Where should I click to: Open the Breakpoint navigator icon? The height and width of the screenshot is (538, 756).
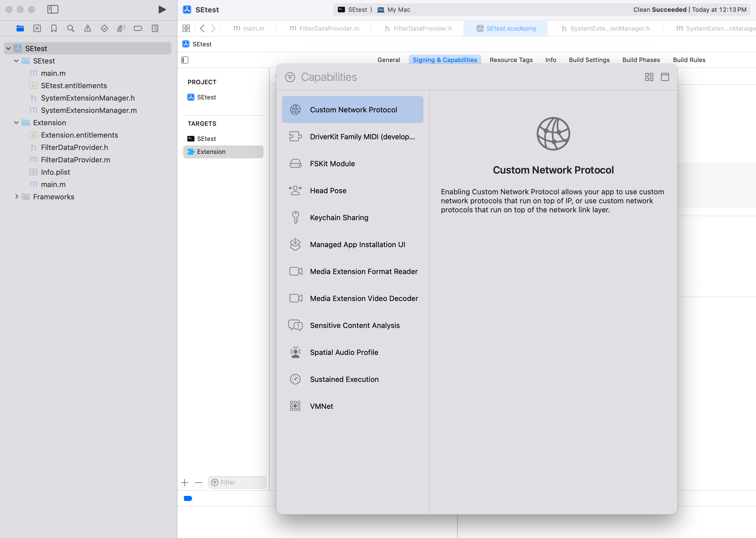coord(138,28)
